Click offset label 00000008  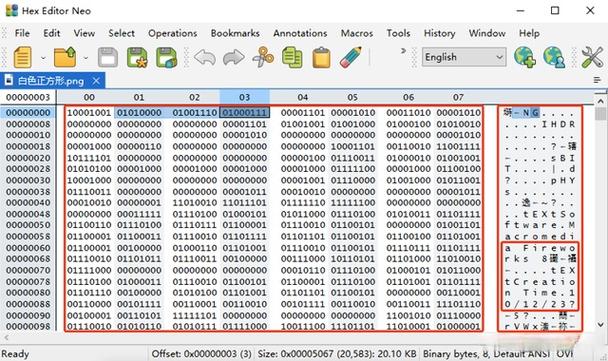(x=28, y=124)
